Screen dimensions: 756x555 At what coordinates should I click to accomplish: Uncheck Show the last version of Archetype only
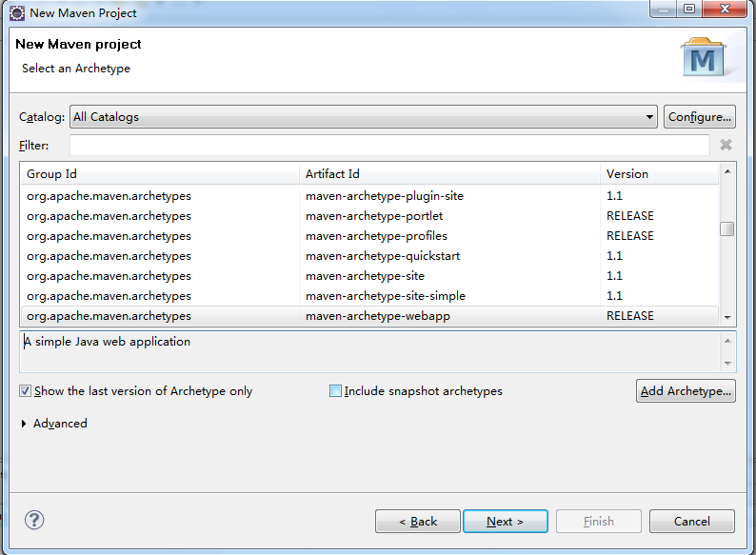25,391
